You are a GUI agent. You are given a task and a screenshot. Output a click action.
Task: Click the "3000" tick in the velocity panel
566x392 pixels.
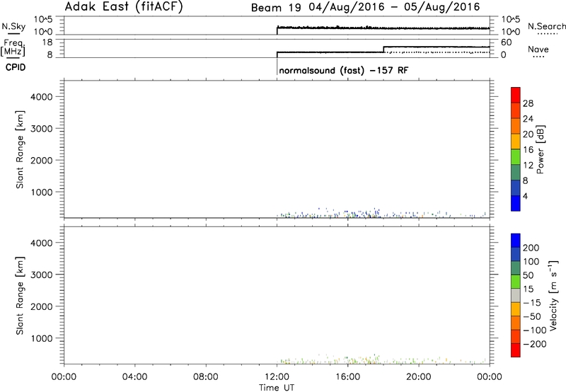point(42,275)
